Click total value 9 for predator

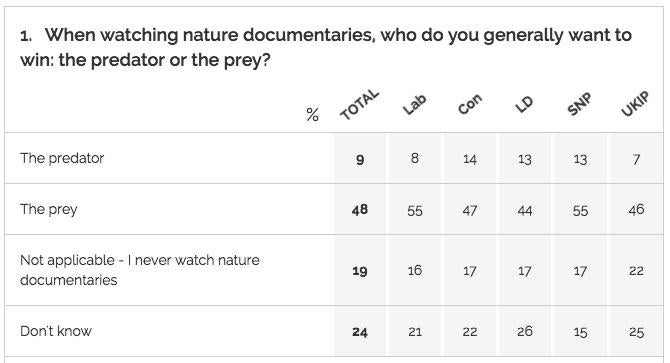[x=360, y=160]
